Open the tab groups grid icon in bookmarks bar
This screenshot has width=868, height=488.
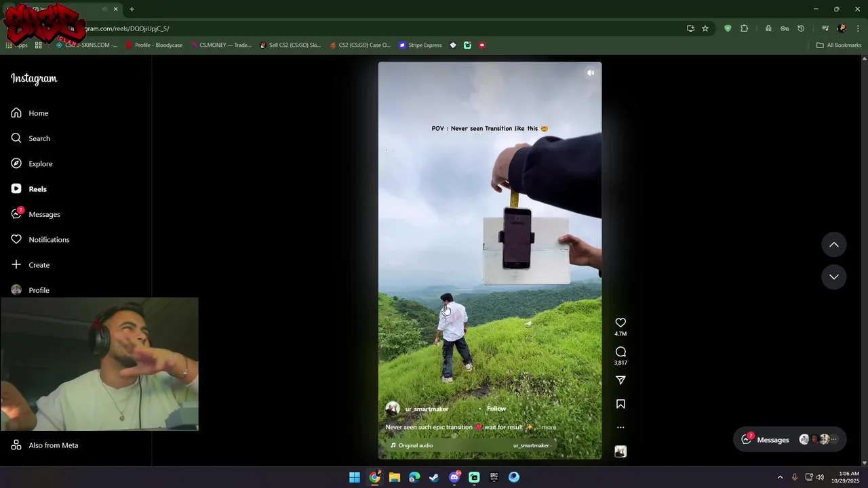tap(39, 45)
